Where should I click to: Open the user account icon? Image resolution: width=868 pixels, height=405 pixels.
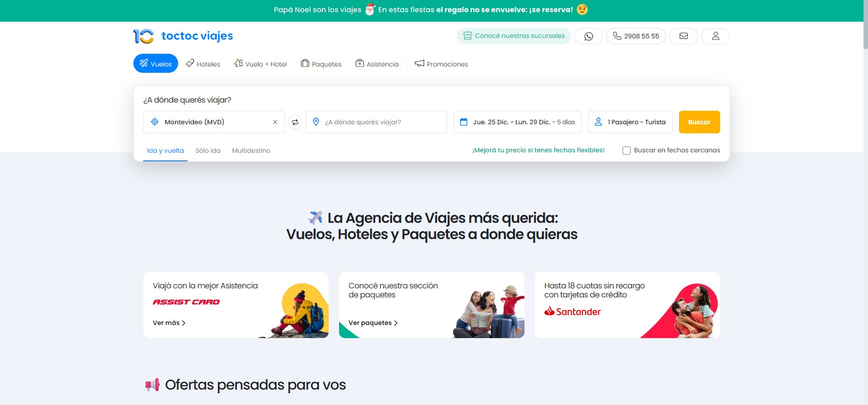(x=715, y=36)
